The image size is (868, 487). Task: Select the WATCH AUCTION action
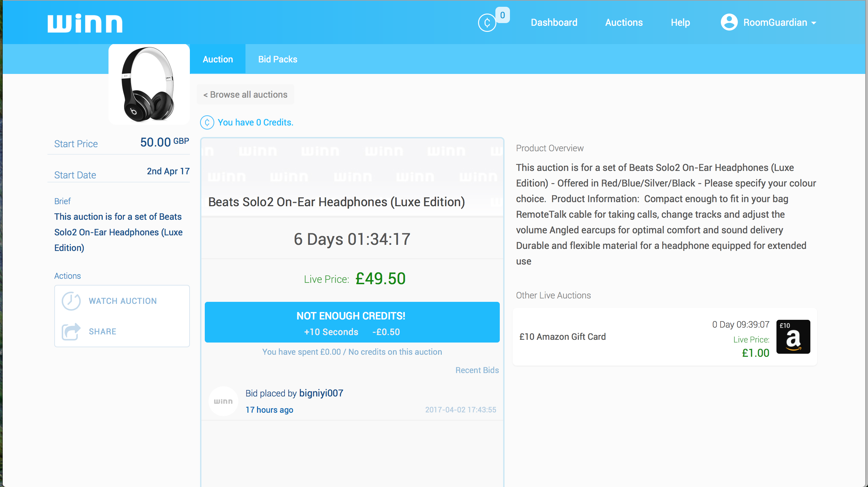click(123, 301)
